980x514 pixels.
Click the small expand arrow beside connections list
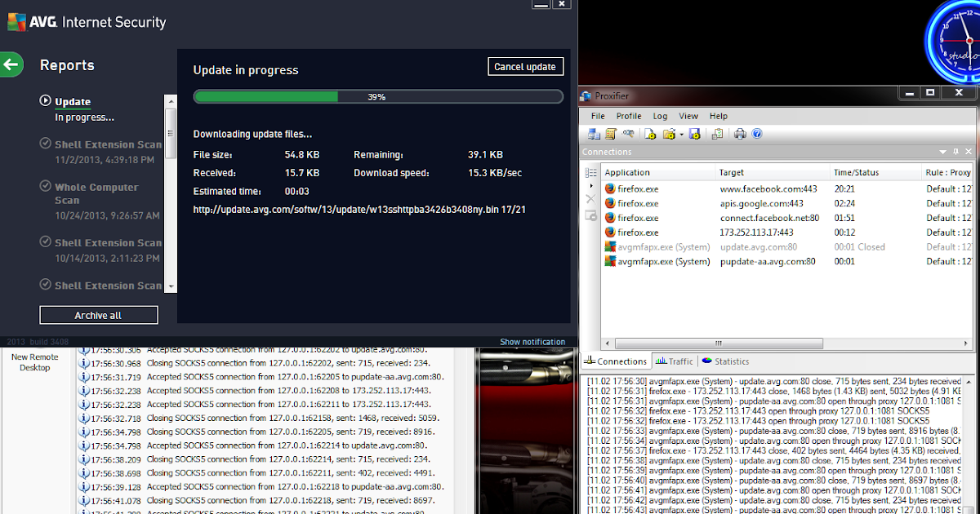point(590,186)
